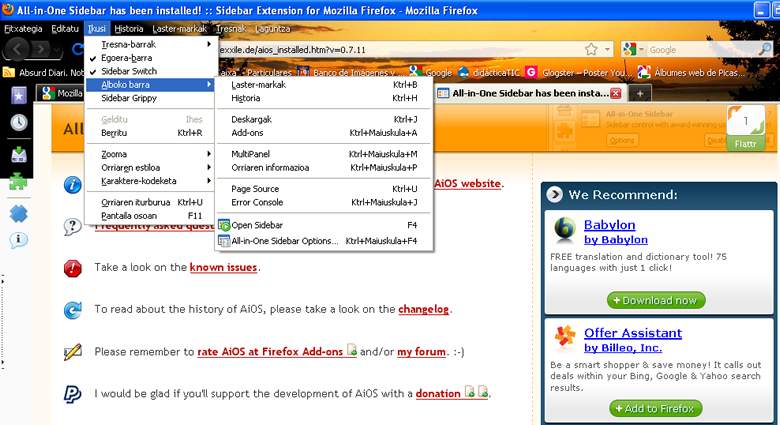Click the Glogster bookmark icon

tap(531, 73)
